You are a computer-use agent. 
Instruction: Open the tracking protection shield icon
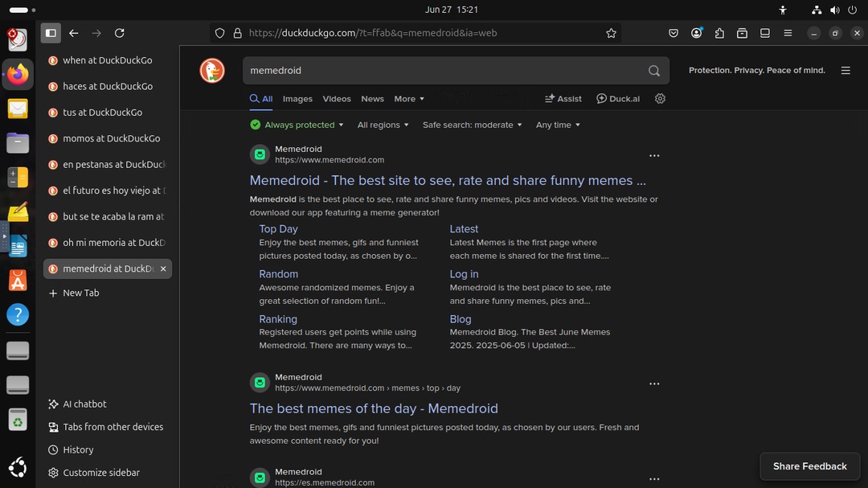[x=219, y=33]
